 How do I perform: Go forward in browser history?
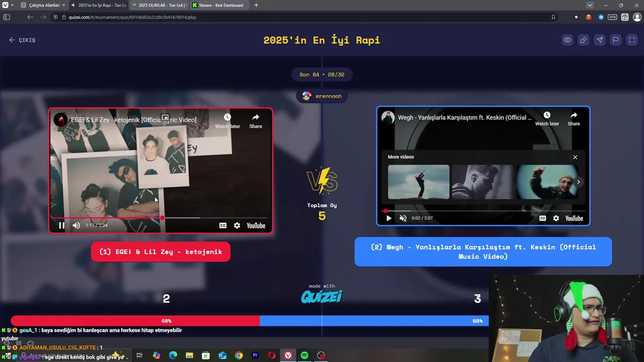coord(44,17)
